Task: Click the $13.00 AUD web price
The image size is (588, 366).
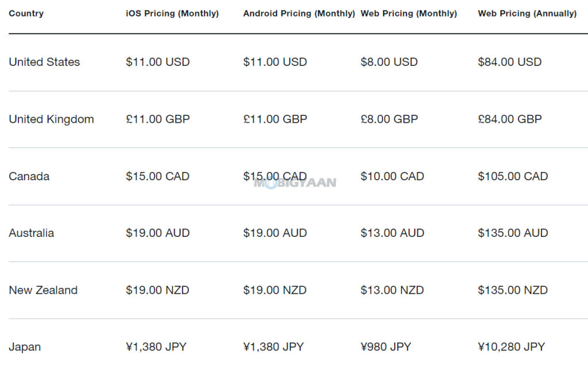Action: pyautogui.click(x=392, y=233)
